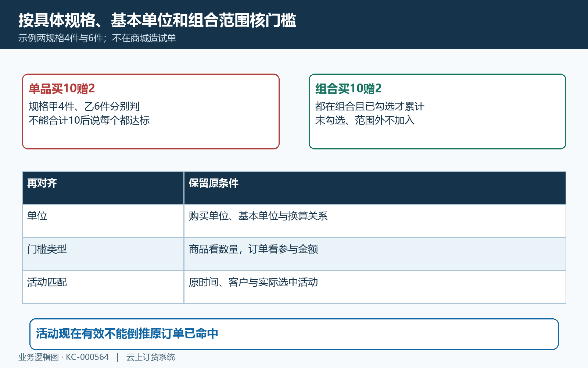Select the line 规格甲4件、乙6件分别判
The image size is (588, 368).
pos(84,106)
